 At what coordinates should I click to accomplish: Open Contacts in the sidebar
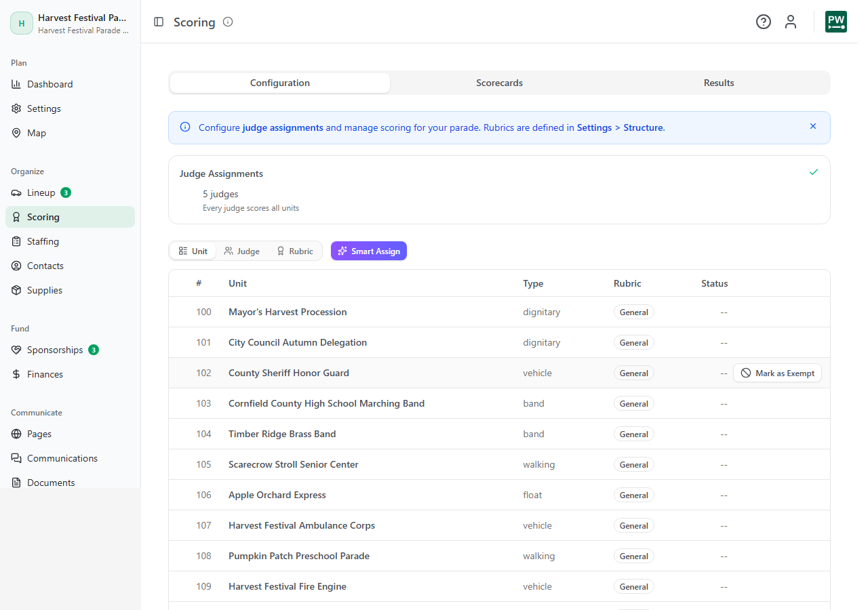71,266
